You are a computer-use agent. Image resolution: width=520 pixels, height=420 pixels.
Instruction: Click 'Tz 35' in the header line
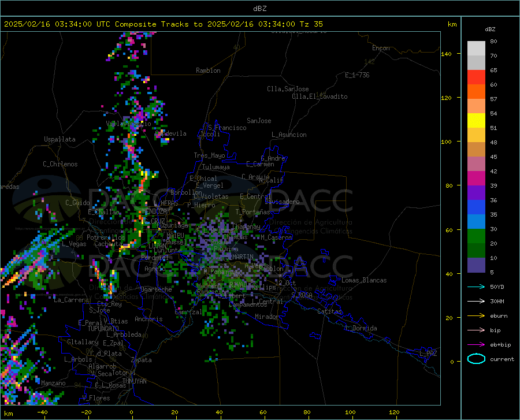[x=311, y=24]
